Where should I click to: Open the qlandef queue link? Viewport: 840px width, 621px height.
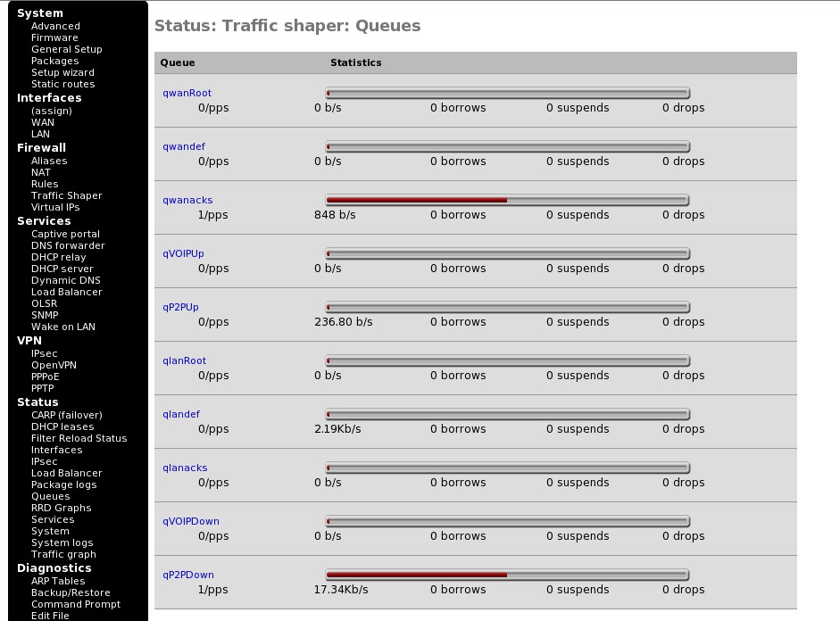click(x=181, y=414)
